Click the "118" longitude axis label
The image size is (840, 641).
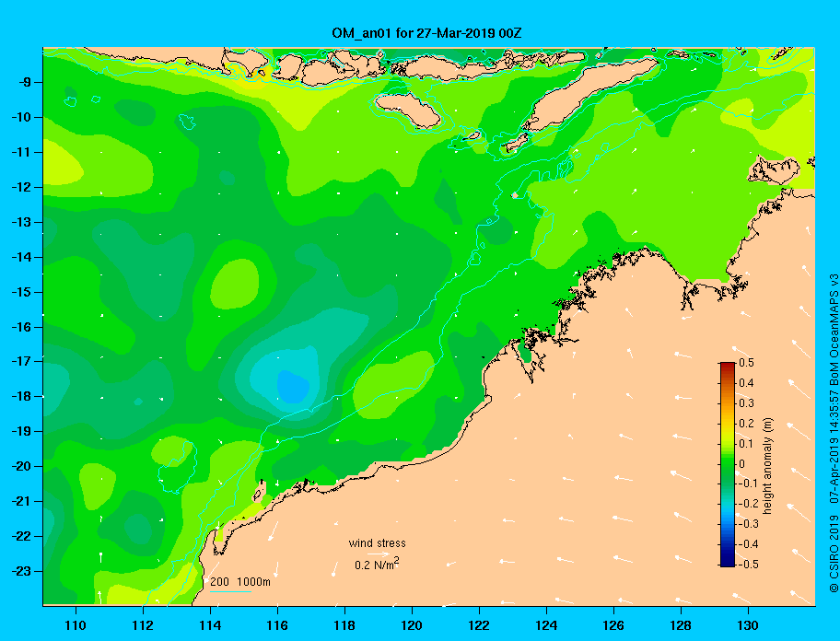point(344,625)
